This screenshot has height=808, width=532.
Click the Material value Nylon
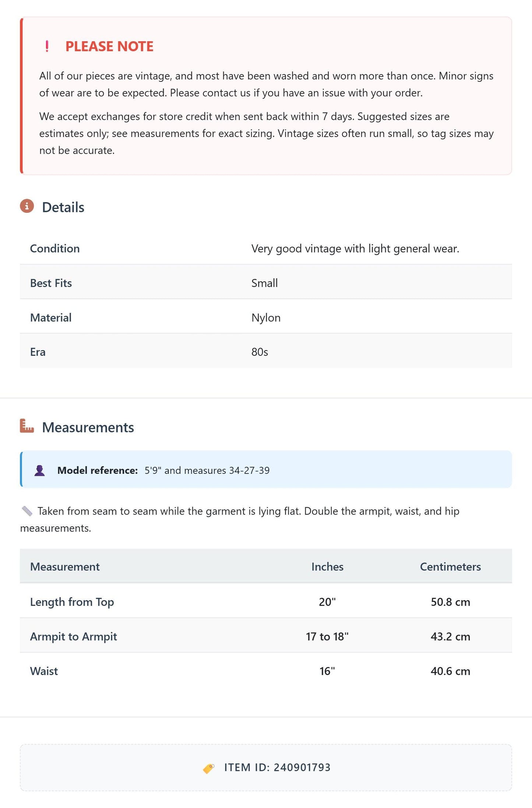(x=266, y=318)
